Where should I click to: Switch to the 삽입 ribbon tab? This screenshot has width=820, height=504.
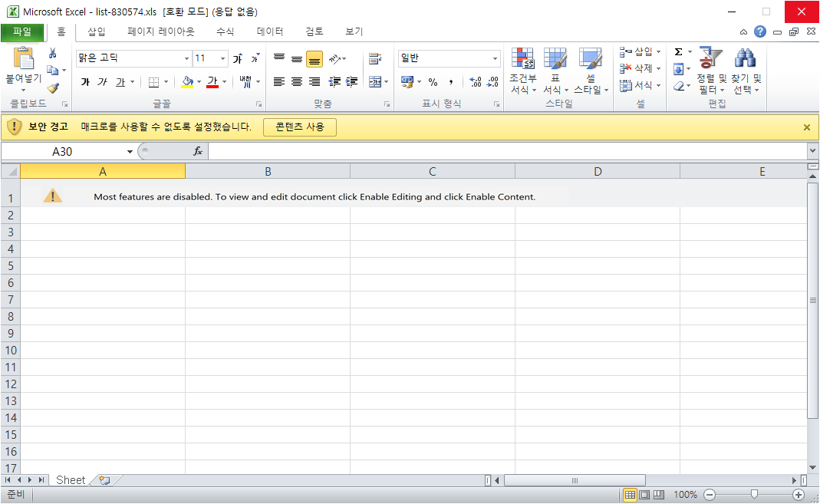pyautogui.click(x=96, y=32)
